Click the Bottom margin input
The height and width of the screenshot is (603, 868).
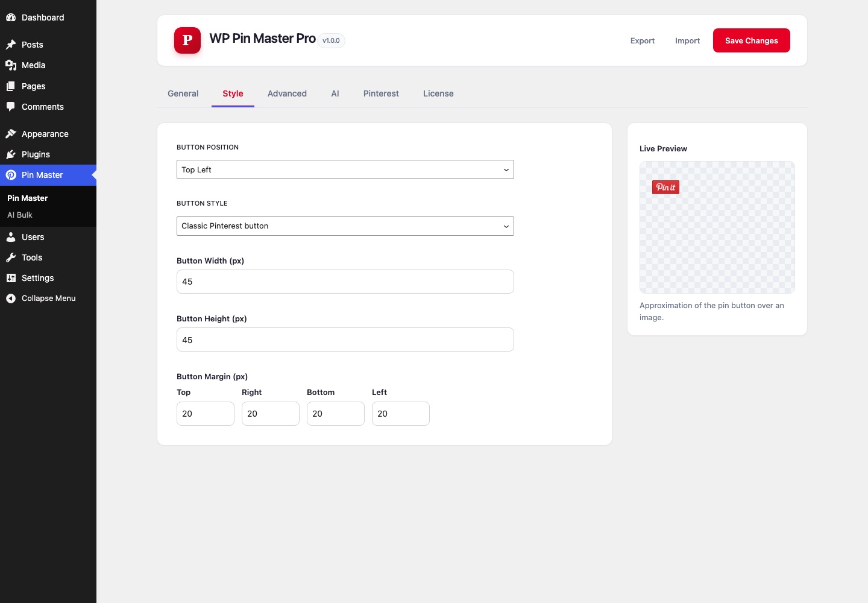tap(336, 414)
